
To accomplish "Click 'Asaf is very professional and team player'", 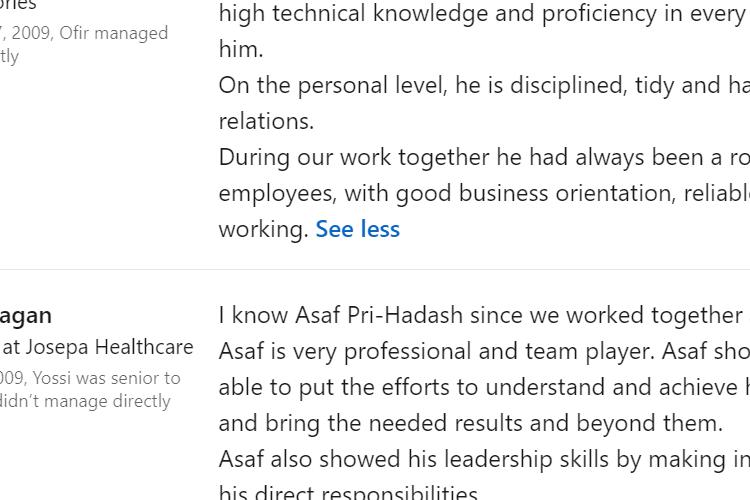I will (x=484, y=352).
